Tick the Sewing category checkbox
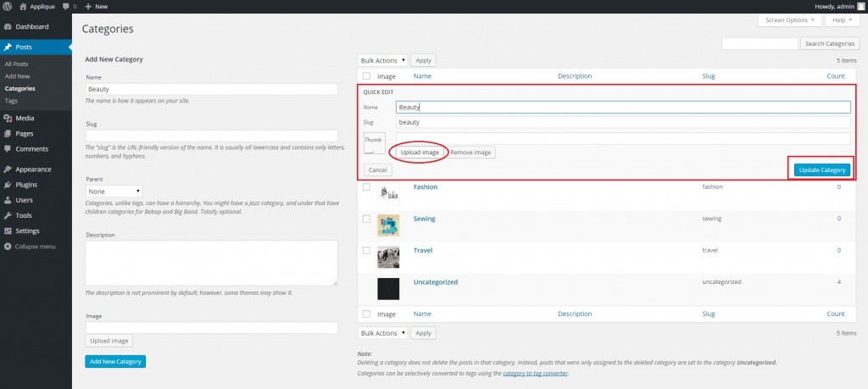The height and width of the screenshot is (389, 868). point(366,219)
